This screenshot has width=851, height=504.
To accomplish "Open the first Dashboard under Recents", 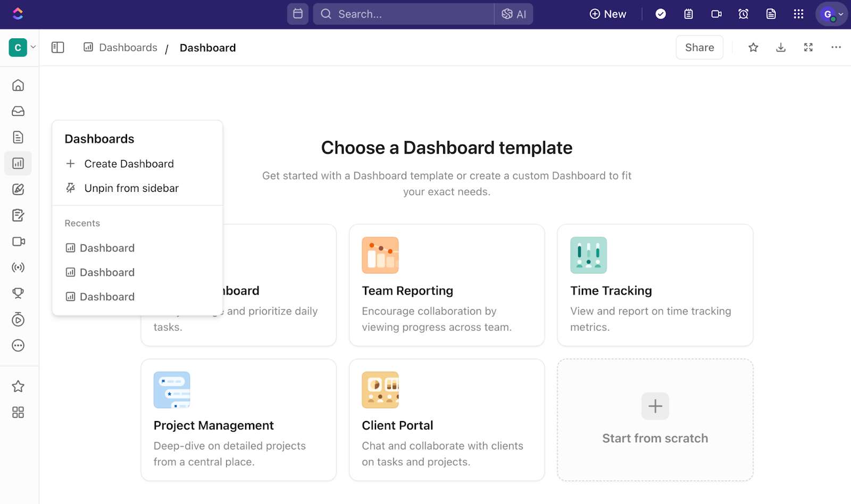I will [x=106, y=248].
